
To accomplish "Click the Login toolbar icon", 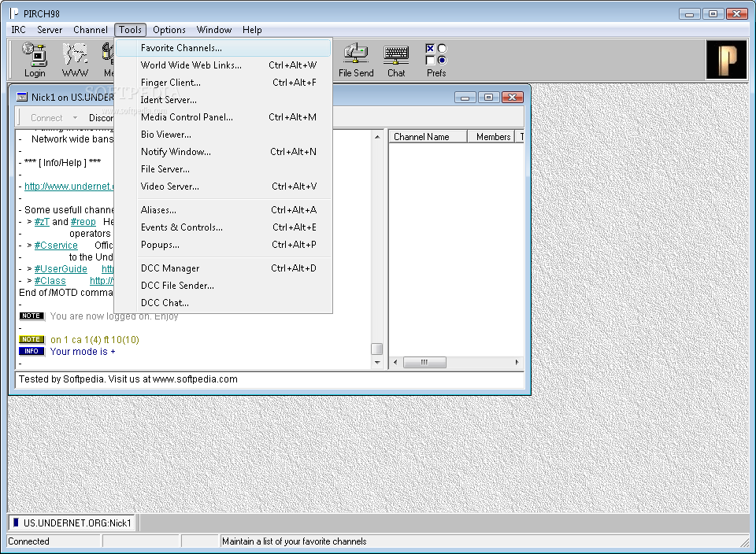I will coord(35,61).
